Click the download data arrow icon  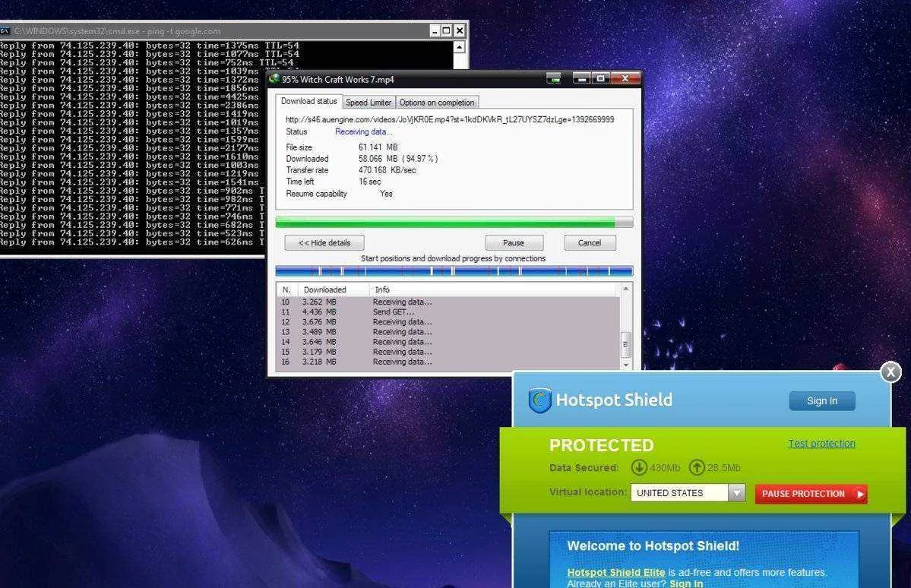tap(639, 467)
